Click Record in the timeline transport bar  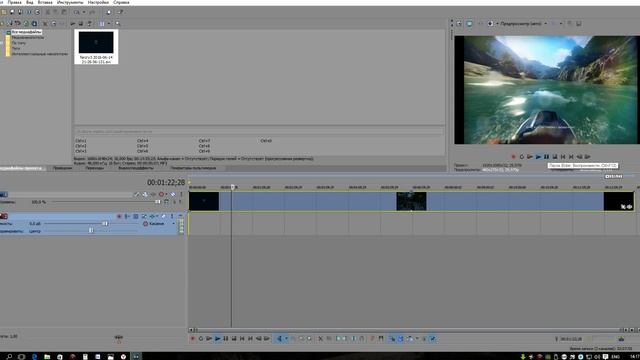click(193, 339)
